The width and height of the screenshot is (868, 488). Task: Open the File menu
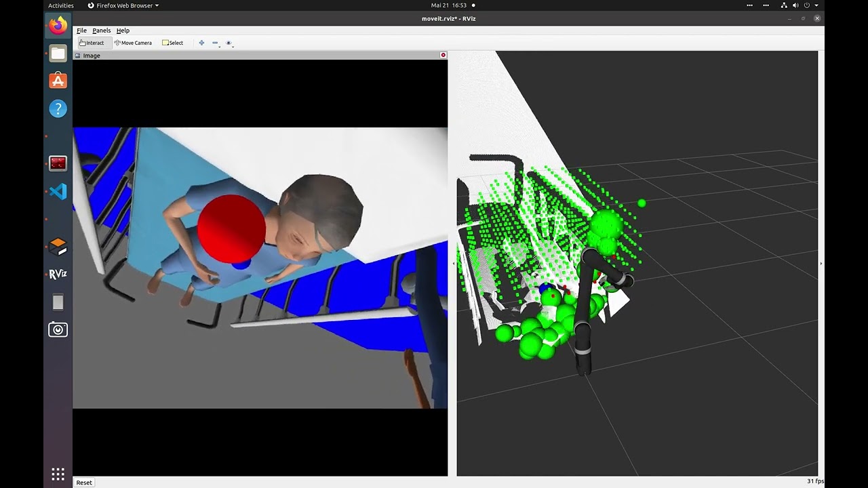81,30
